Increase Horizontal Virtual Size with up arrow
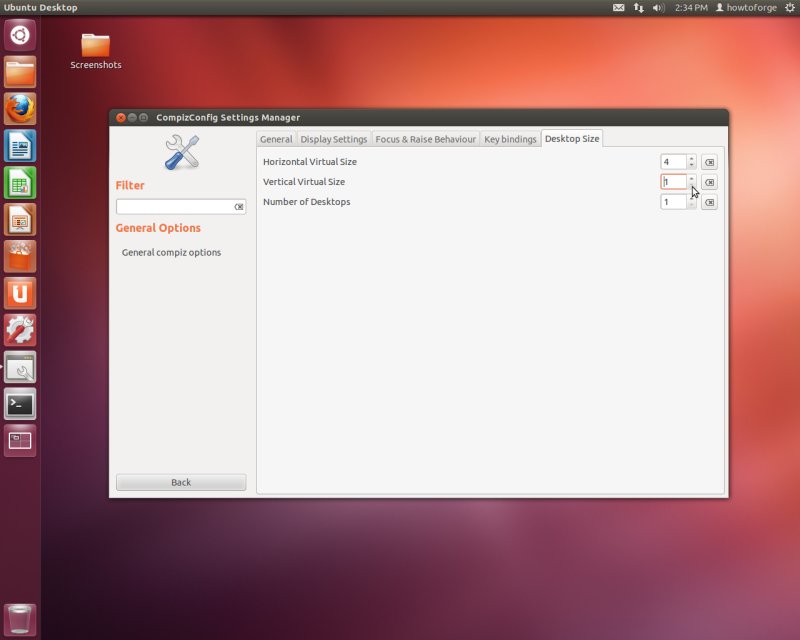The height and width of the screenshot is (640, 800). [x=691, y=159]
